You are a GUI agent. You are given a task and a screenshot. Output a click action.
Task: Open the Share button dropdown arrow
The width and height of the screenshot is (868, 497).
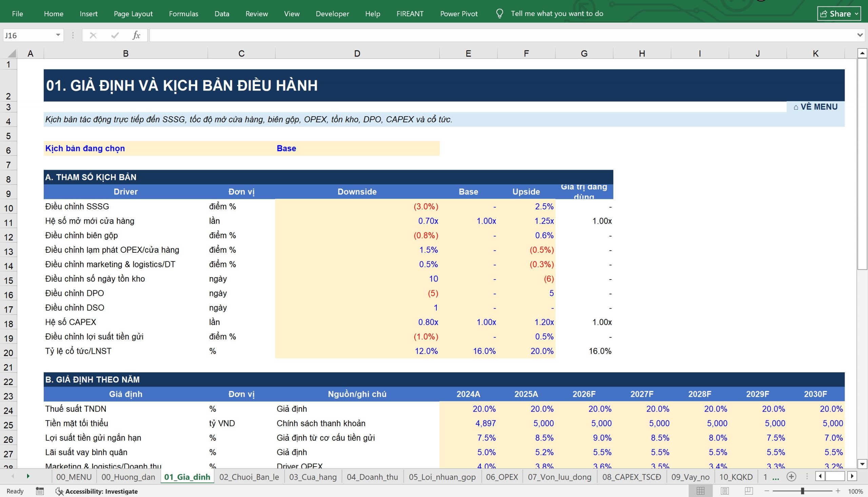coord(856,14)
